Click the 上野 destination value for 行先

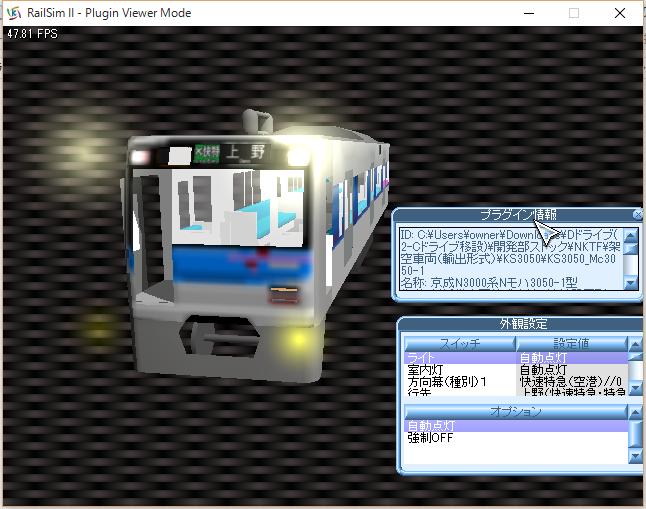click(x=572, y=392)
